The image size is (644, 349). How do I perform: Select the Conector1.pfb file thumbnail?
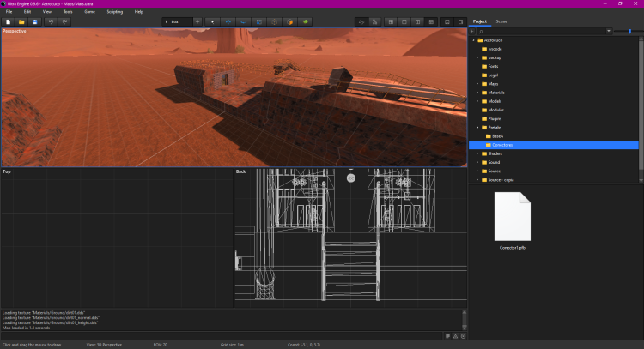(513, 218)
